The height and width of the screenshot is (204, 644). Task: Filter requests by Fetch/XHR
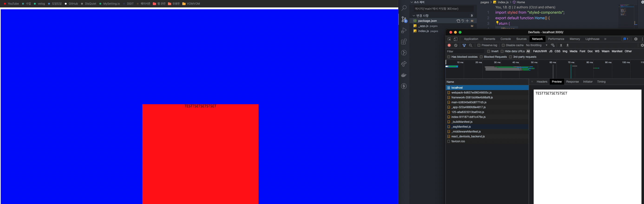(540, 52)
